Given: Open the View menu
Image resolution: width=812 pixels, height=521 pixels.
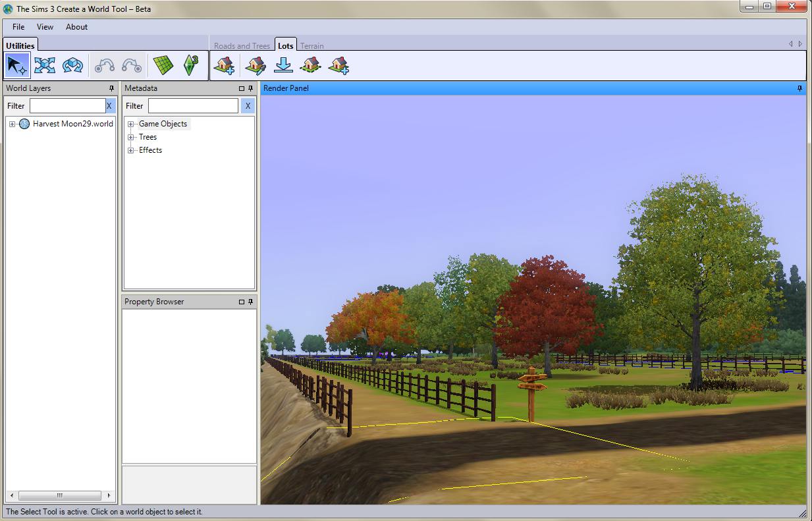Looking at the screenshot, I should pos(45,27).
